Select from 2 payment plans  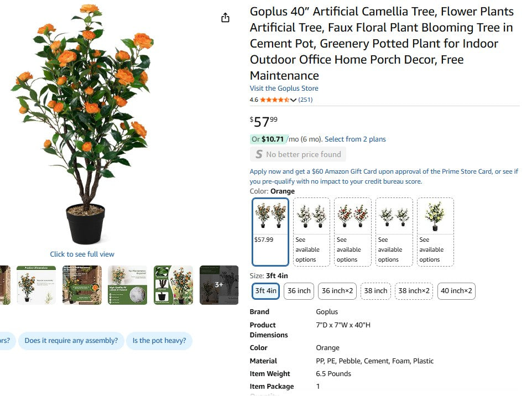click(x=355, y=139)
